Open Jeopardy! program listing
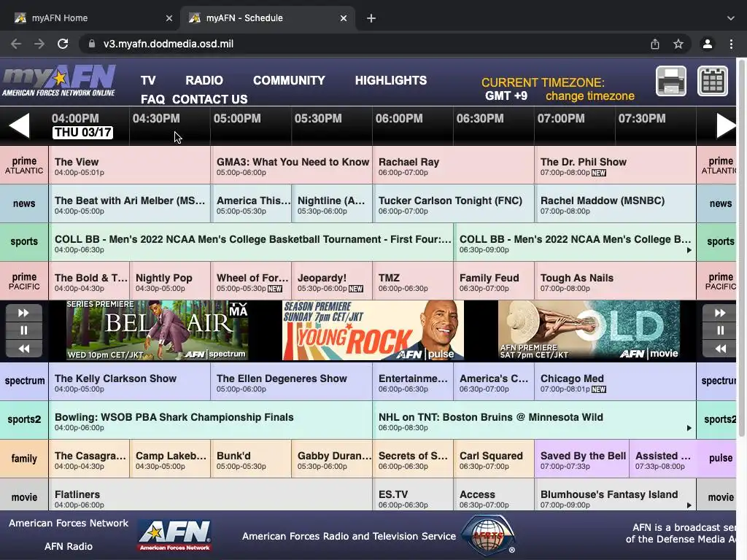 pos(332,281)
